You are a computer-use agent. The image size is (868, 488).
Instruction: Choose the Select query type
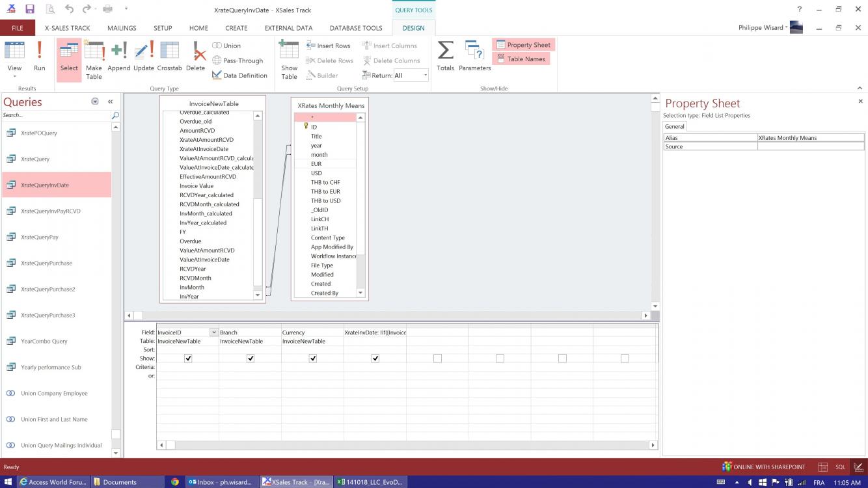(69, 60)
